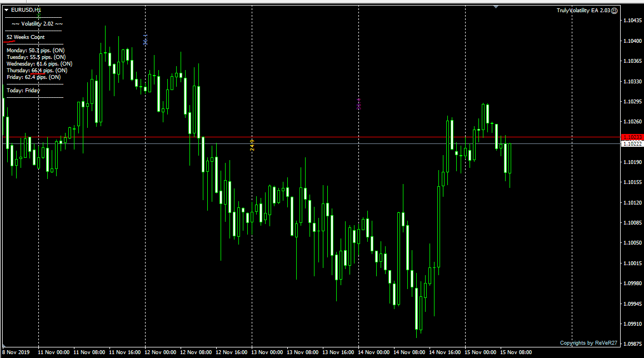
Task: Click the 1.09875 price scale label
Action: [x=632, y=344]
